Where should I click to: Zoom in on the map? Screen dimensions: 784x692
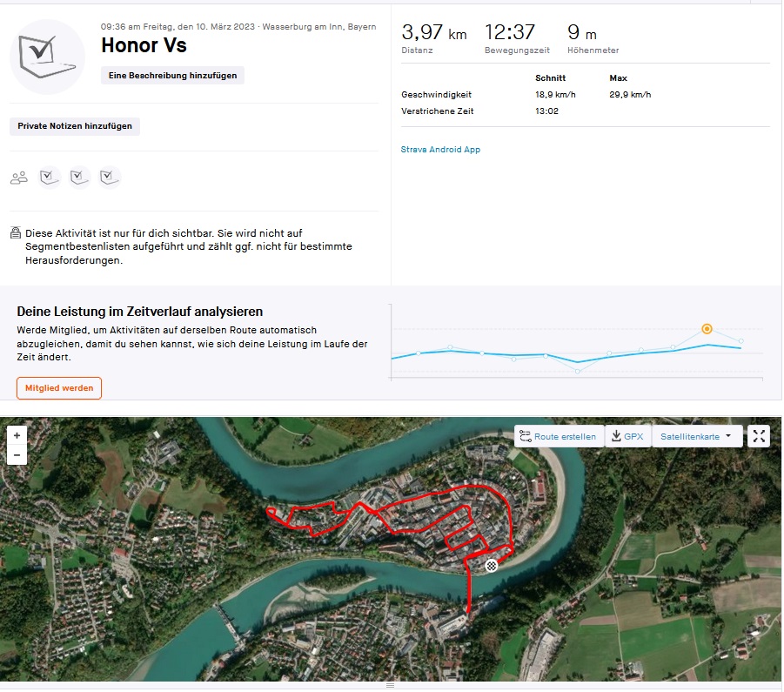17,435
